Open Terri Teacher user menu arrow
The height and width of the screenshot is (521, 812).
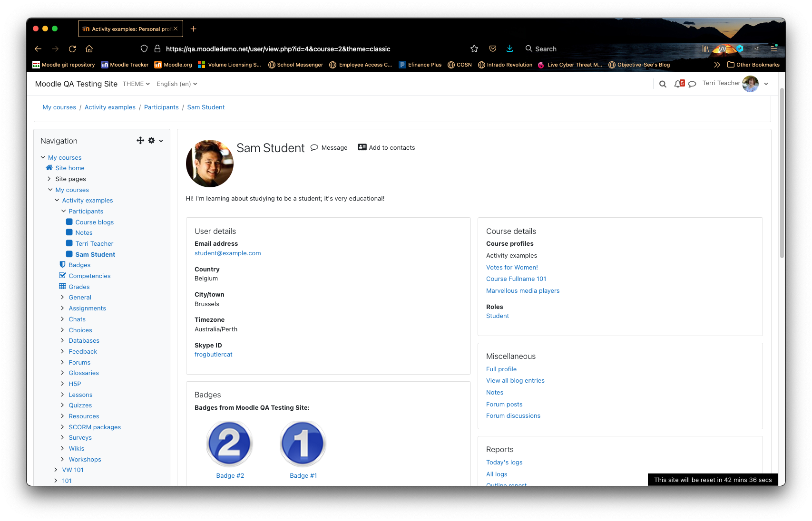click(766, 84)
